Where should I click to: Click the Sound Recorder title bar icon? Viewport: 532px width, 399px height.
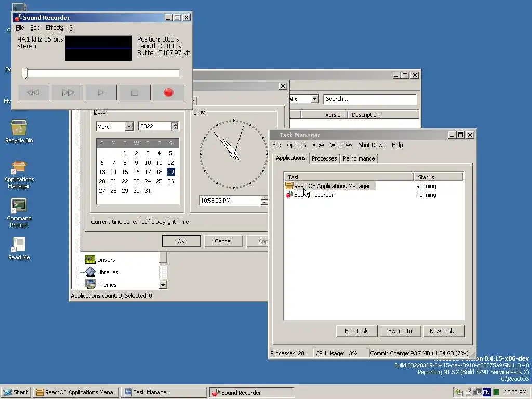(18, 18)
